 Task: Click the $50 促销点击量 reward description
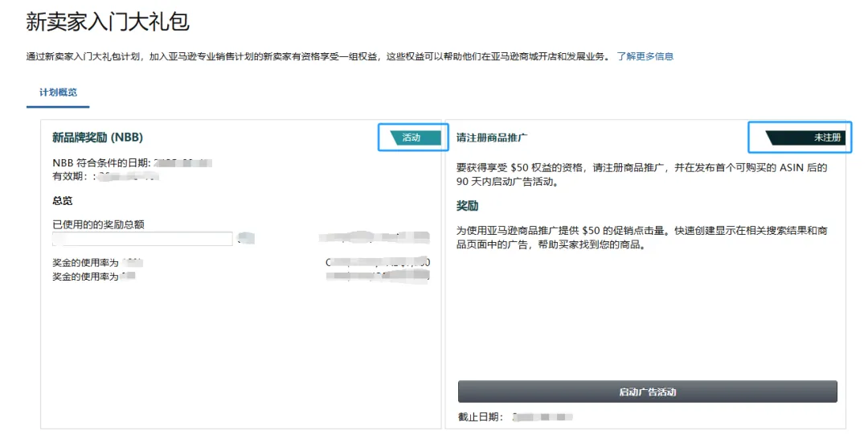coord(641,237)
